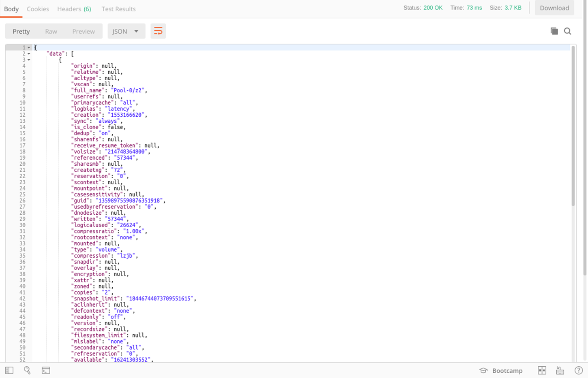Click the readonly value "off"

(116, 317)
